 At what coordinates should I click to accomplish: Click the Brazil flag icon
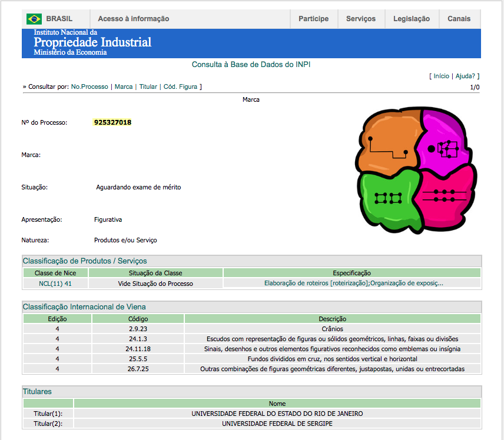(34, 19)
